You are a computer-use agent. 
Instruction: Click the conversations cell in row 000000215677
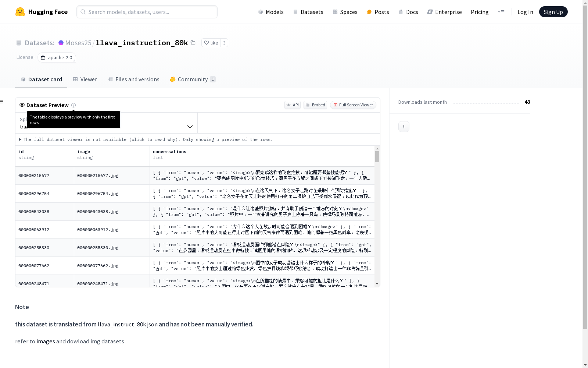pyautogui.click(x=262, y=176)
